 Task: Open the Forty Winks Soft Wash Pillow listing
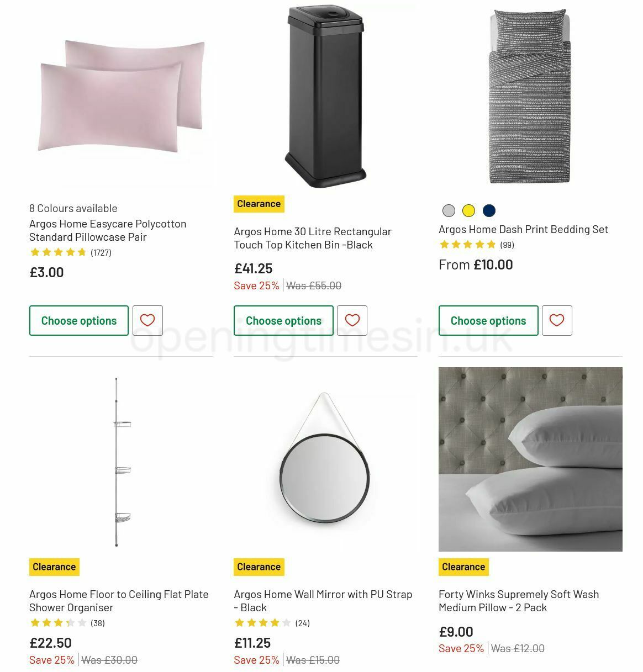point(518,601)
